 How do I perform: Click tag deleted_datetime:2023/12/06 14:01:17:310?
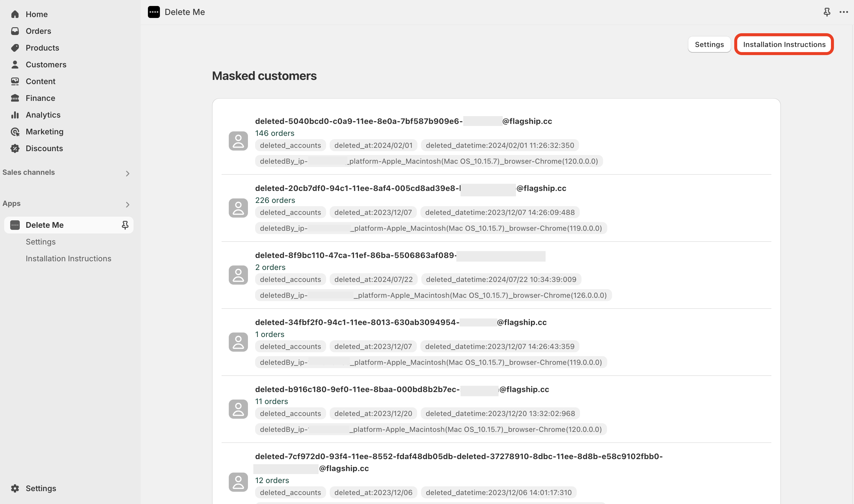click(499, 493)
